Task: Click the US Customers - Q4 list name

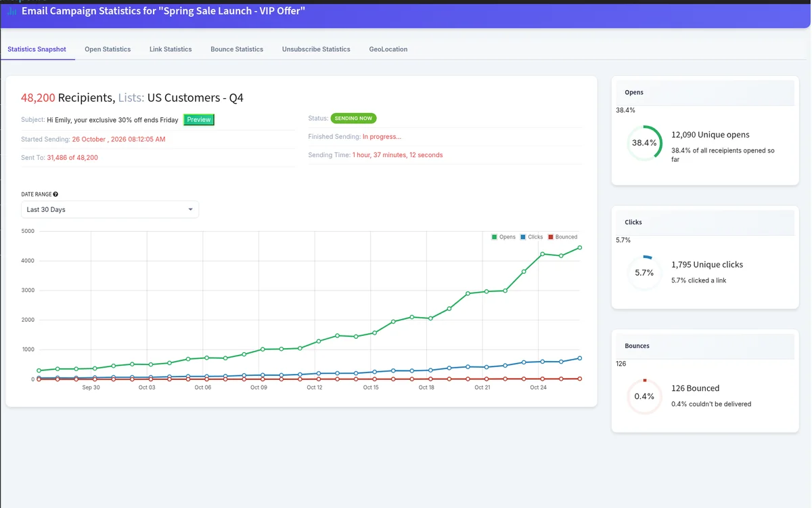Action: pyautogui.click(x=195, y=98)
